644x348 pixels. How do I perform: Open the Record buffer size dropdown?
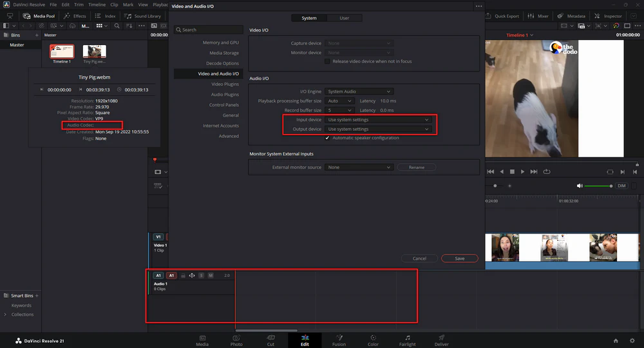coord(339,110)
